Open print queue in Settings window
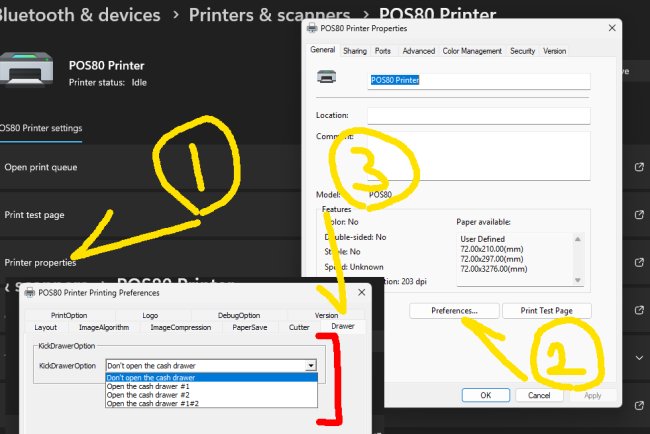 click(x=41, y=167)
